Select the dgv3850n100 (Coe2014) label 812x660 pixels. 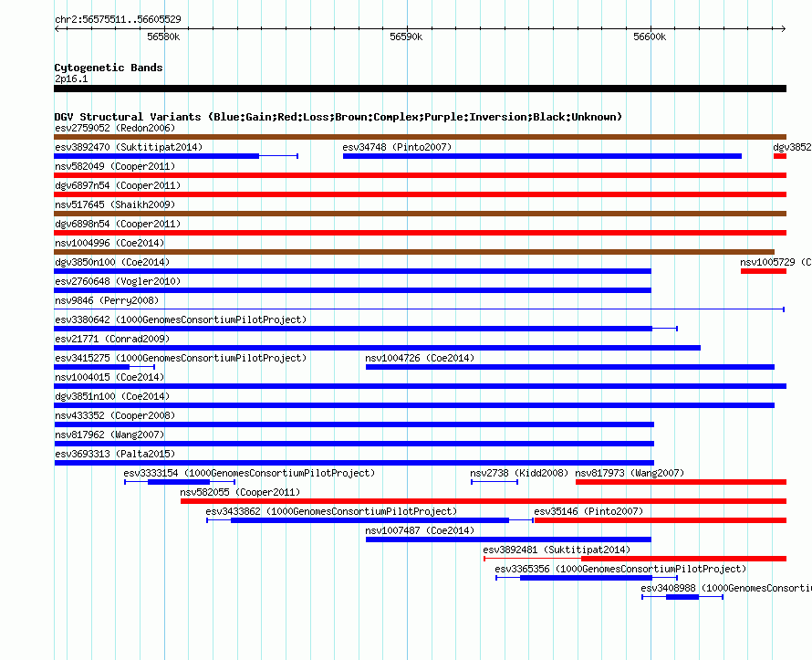click(x=112, y=262)
